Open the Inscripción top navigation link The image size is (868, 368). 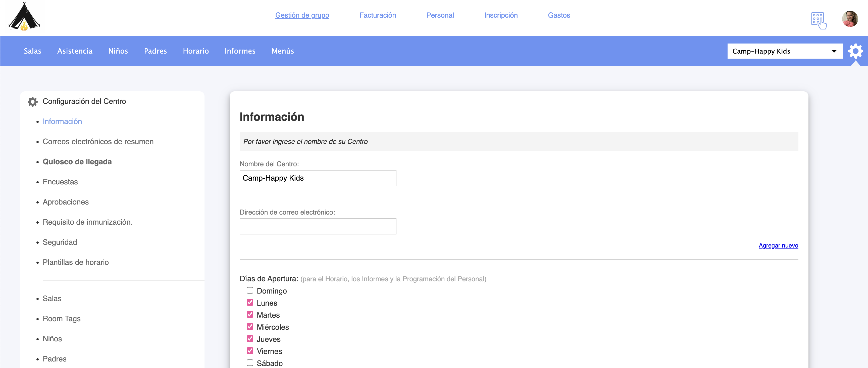(x=501, y=15)
